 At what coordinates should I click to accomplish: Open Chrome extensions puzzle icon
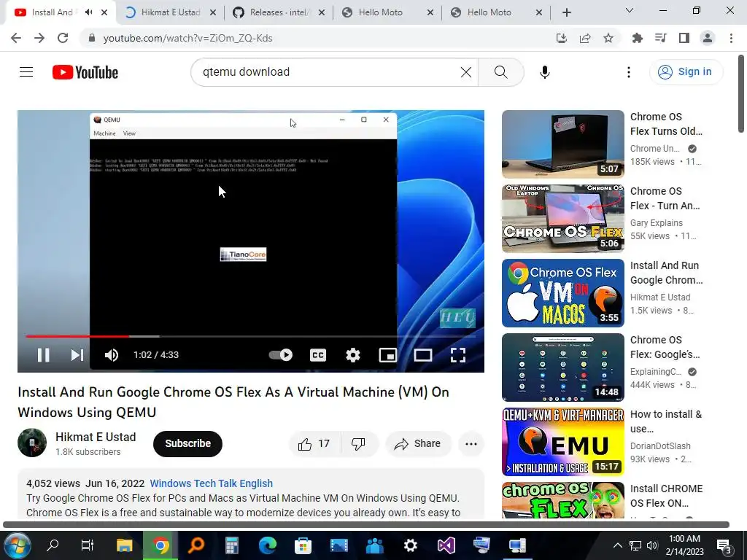click(x=637, y=38)
